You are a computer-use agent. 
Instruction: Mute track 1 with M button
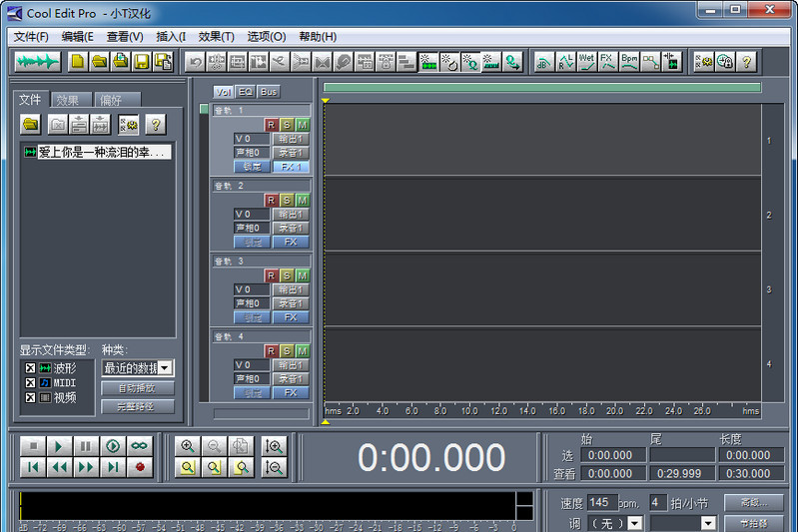[303, 125]
